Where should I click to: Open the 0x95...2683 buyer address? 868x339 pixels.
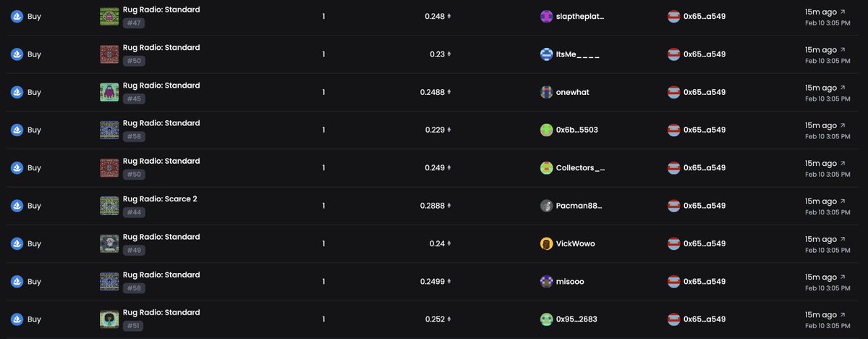pos(577,319)
